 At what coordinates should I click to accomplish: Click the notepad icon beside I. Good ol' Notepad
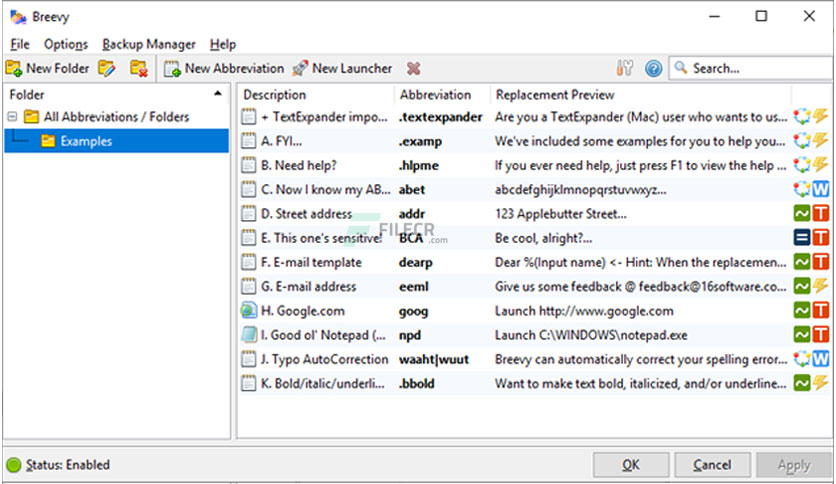click(x=248, y=335)
